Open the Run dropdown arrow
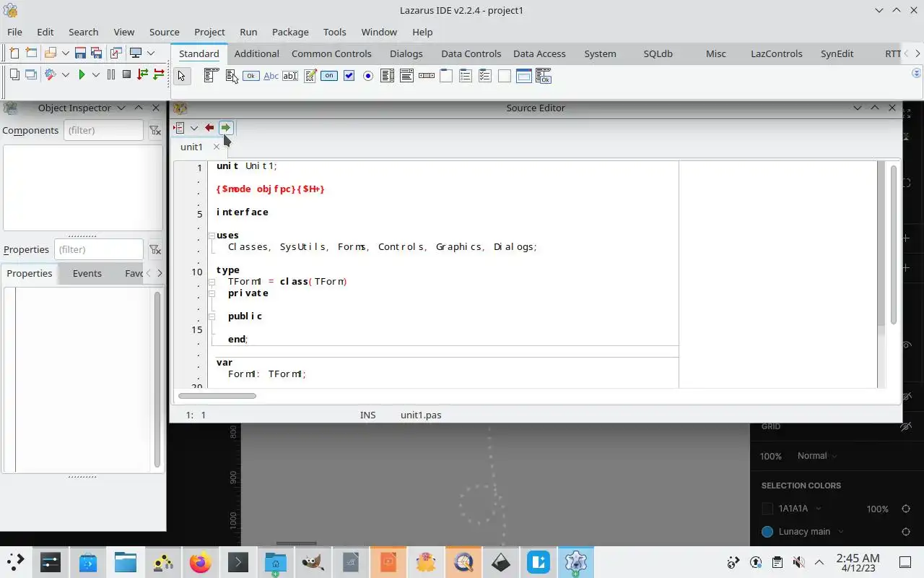This screenshot has width=924, height=578. point(95,74)
